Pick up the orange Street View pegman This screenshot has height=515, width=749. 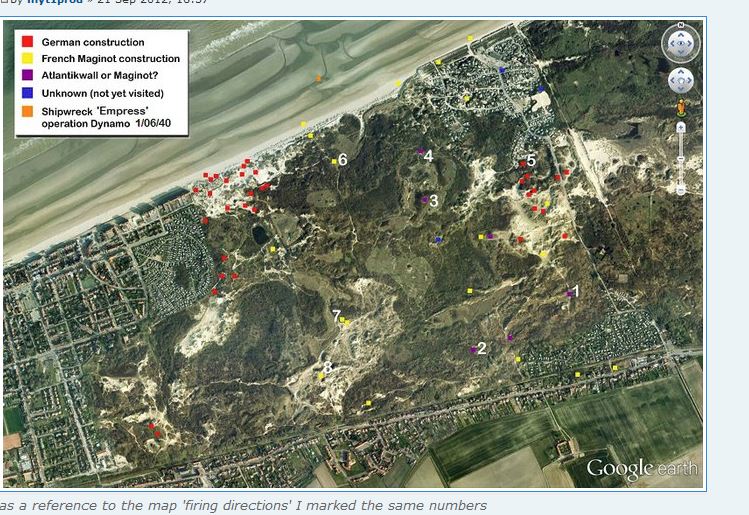tap(681, 107)
